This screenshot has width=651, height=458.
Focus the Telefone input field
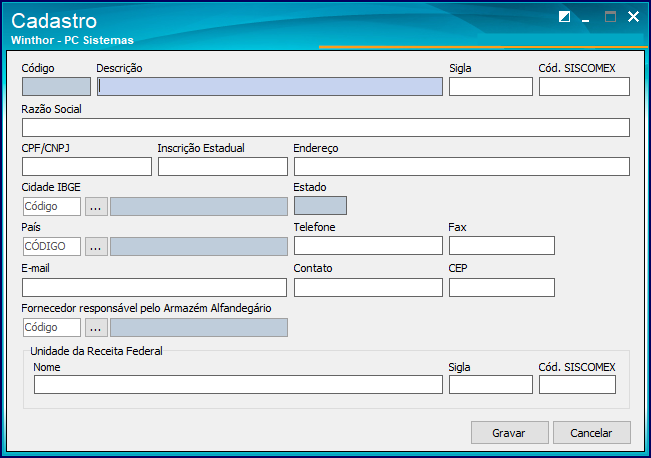[368, 245]
